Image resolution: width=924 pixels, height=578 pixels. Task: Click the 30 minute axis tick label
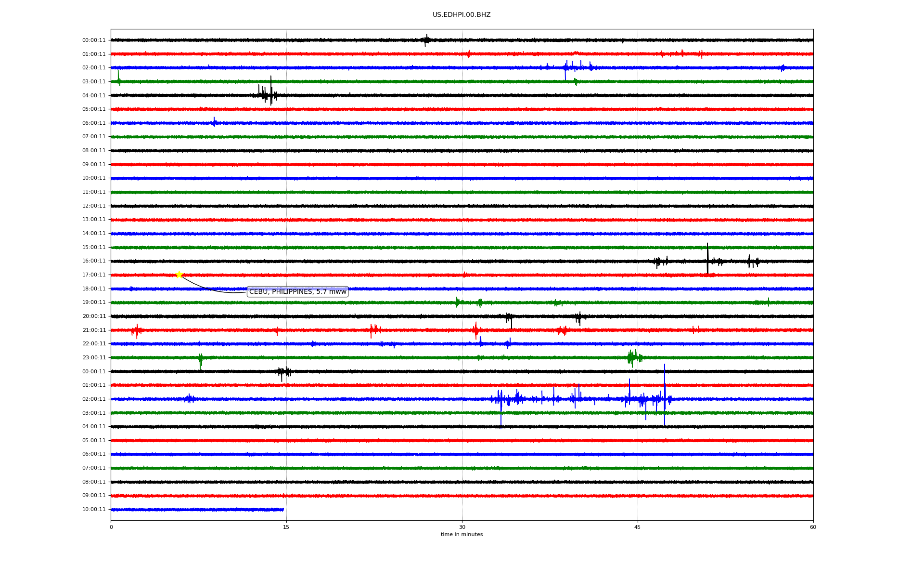click(x=462, y=527)
